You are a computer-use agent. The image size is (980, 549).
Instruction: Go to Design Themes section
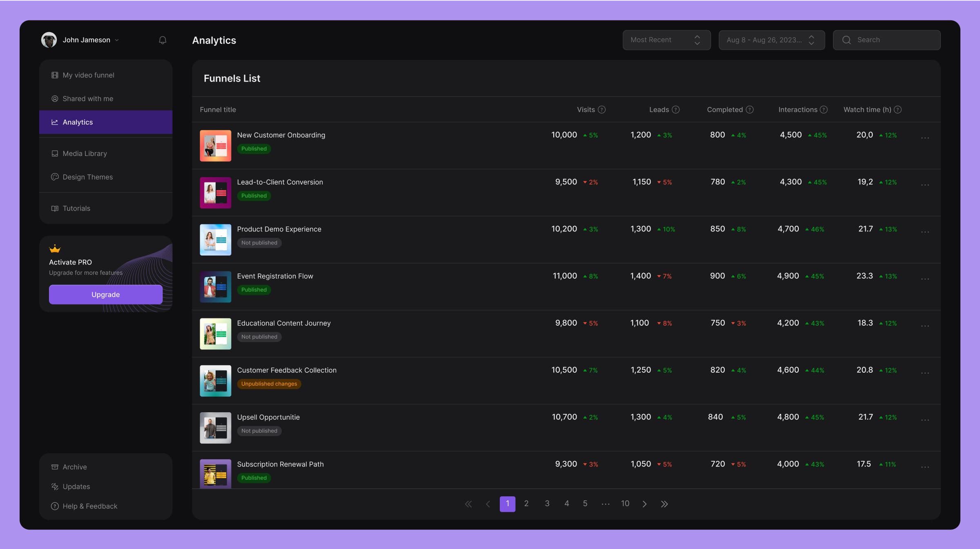click(x=87, y=177)
